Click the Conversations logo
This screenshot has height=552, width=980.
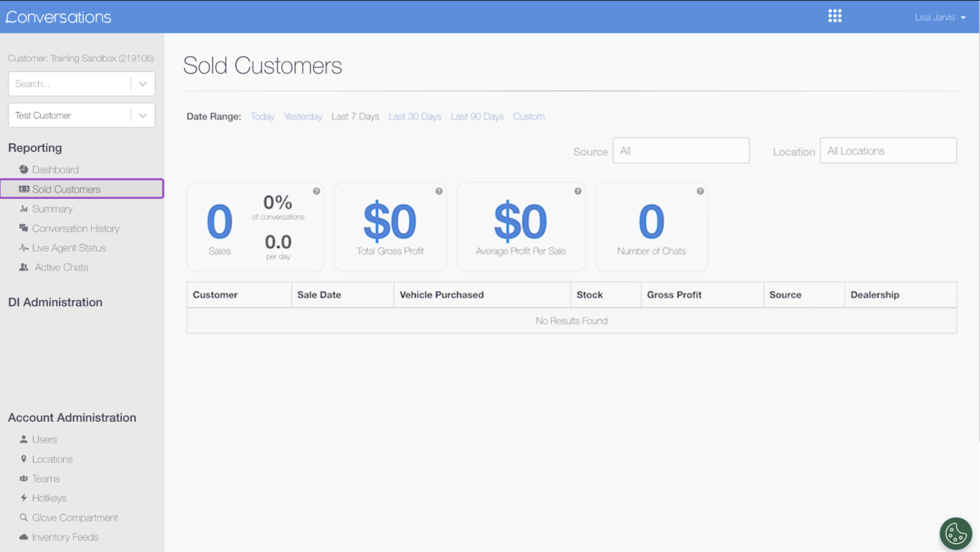58,17
